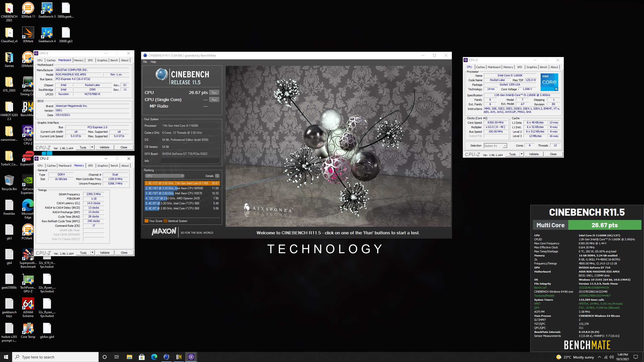Launch the Superposition Benchmark shortcut

point(28,258)
